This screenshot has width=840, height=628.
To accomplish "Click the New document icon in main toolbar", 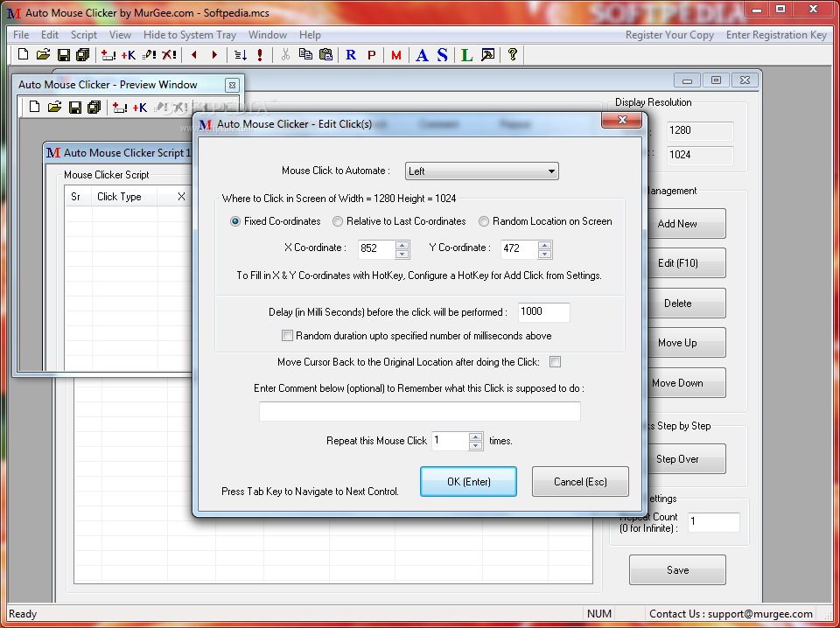I will click(x=23, y=54).
